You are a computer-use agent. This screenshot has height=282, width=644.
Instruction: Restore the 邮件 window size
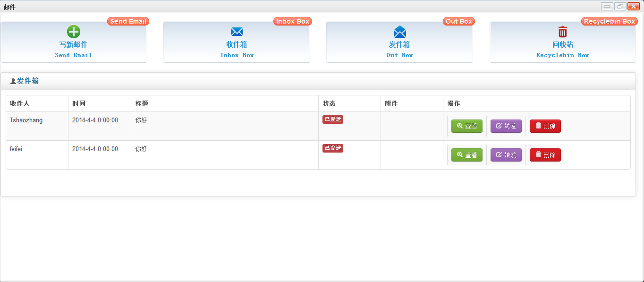point(620,6)
